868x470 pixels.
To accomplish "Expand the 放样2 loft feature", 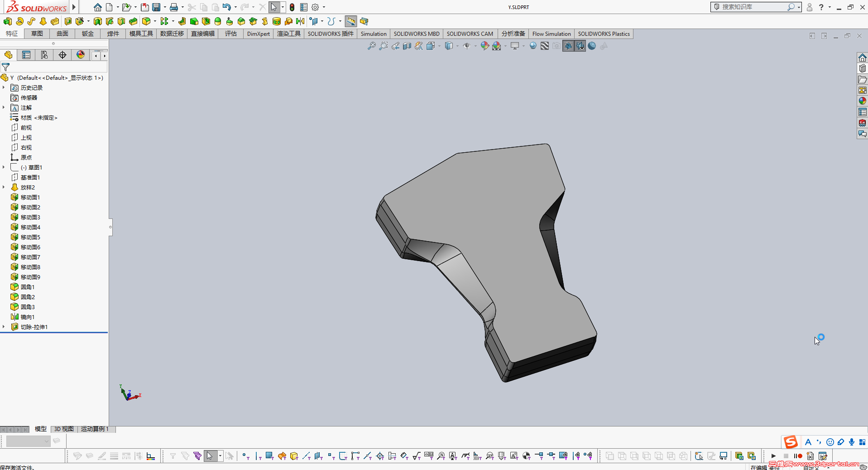I will (x=4, y=187).
